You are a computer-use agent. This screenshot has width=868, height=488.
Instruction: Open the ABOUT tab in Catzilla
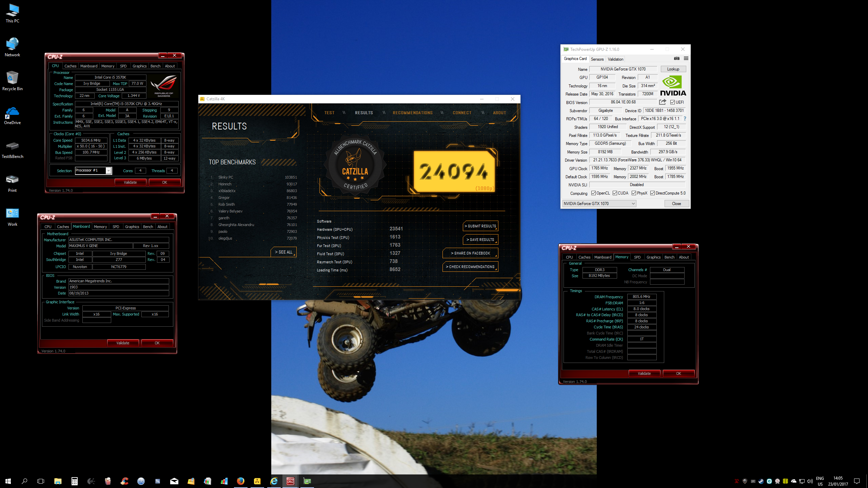pos(499,113)
